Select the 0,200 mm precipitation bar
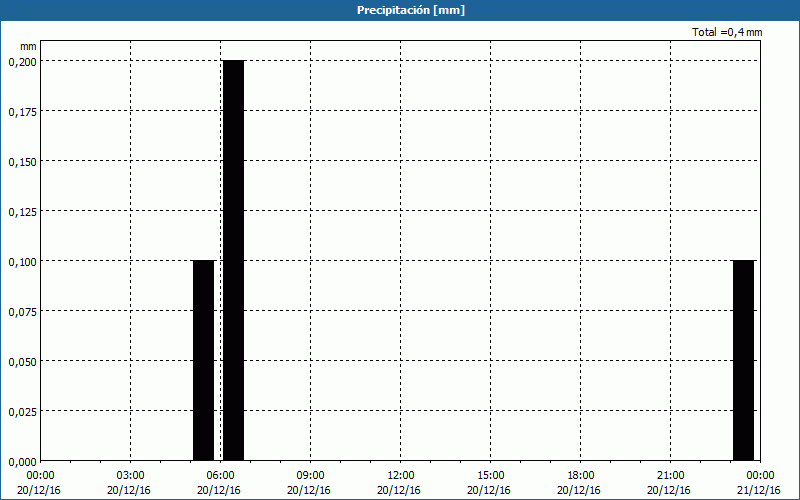Image resolution: width=800 pixels, height=500 pixels. point(234,260)
